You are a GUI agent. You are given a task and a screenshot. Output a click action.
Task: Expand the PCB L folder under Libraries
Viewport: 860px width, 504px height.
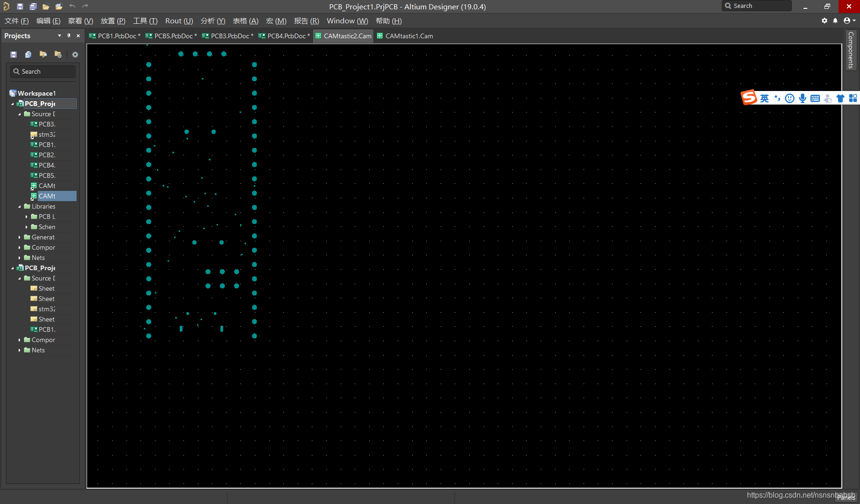point(27,217)
